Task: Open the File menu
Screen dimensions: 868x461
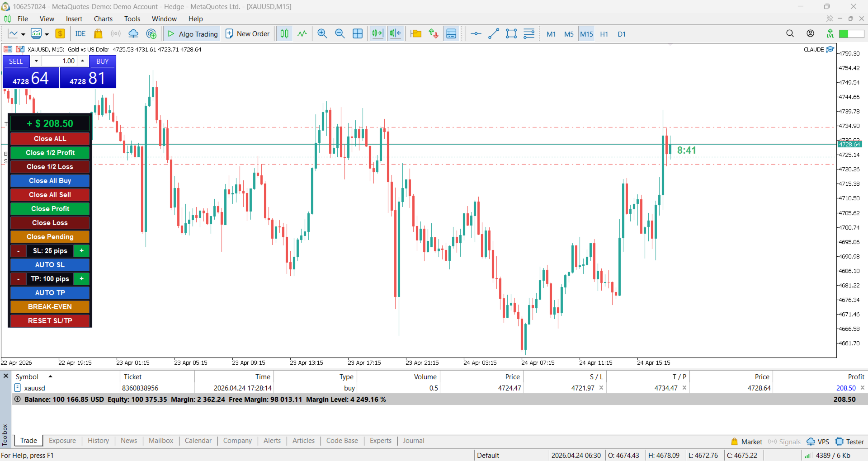Action: tap(23, 19)
